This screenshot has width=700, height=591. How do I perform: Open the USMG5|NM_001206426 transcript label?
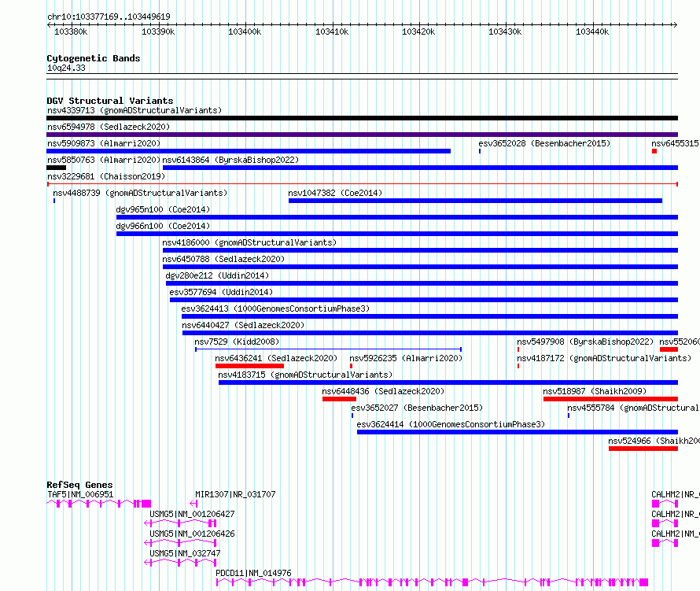click(x=192, y=534)
